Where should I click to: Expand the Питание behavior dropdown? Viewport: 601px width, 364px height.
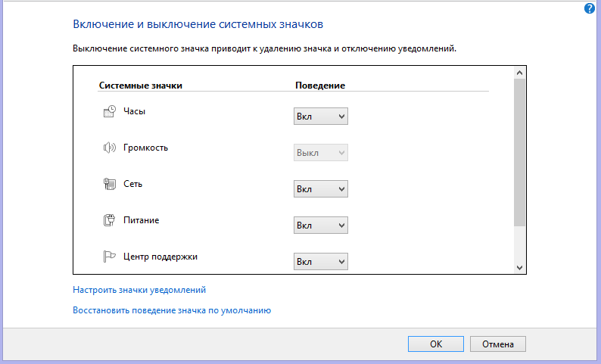[320, 226]
